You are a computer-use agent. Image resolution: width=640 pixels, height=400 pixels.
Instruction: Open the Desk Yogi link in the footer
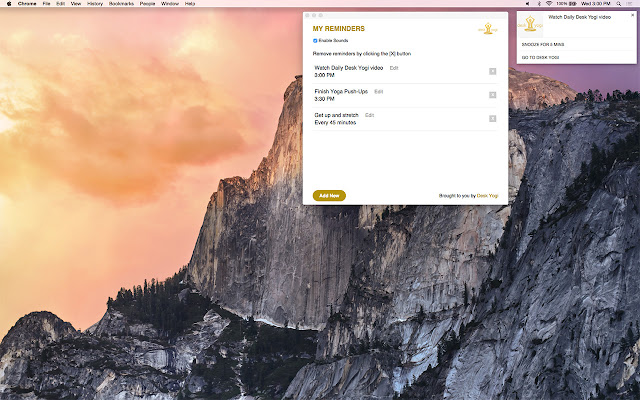click(x=487, y=196)
